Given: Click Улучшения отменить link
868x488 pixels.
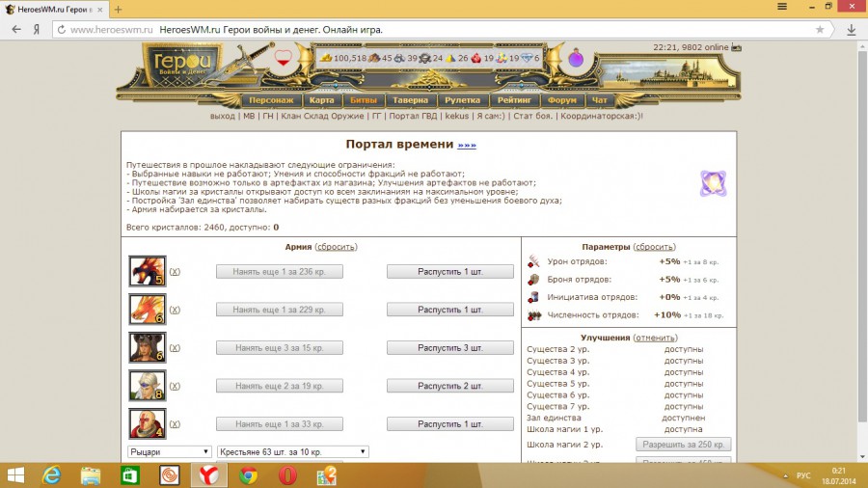Looking at the screenshot, I should click(656, 338).
